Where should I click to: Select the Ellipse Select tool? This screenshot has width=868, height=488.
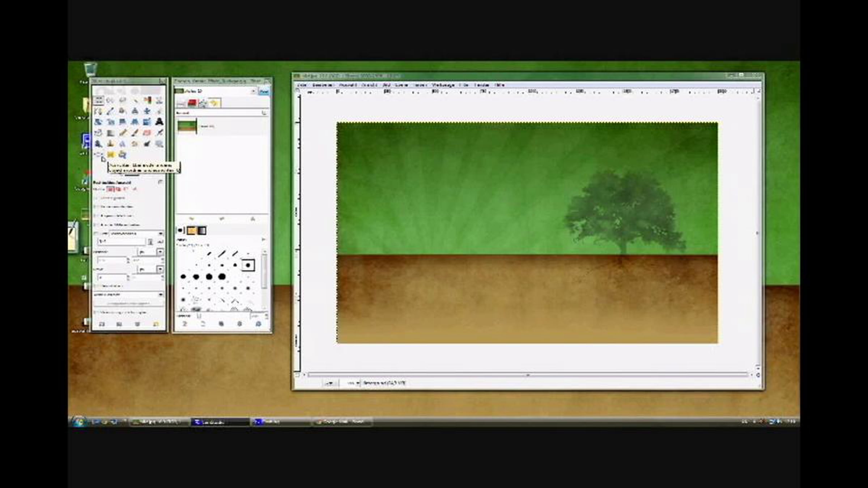(110, 100)
